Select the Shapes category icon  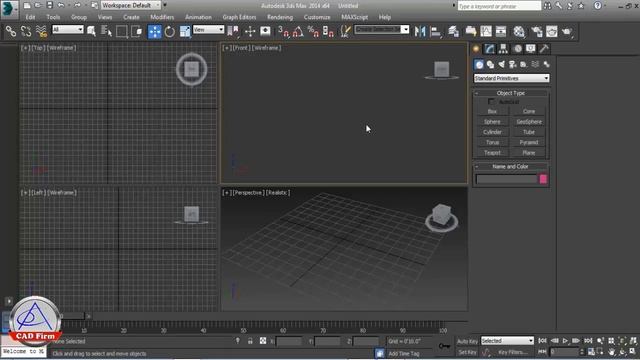tap(490, 64)
